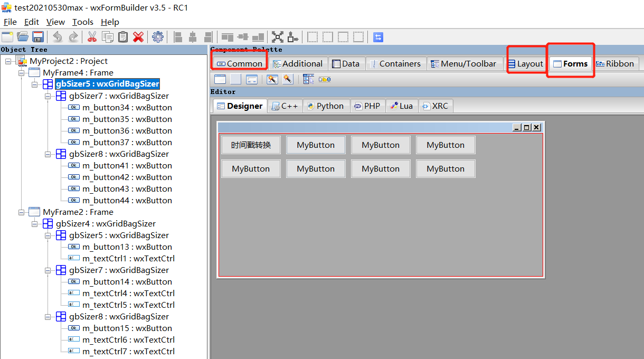Collapse gbSizer7 node holding m_button34
The width and height of the screenshot is (644, 359).
pos(48,96)
